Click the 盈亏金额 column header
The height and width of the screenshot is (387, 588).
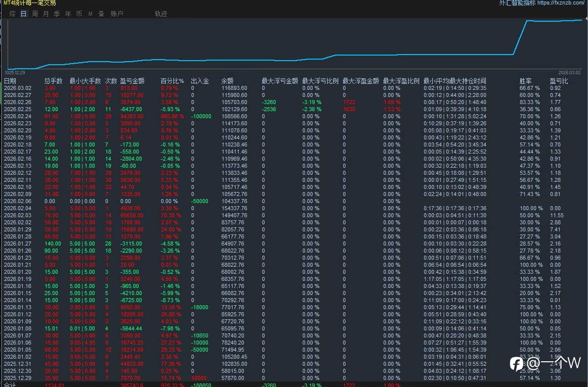coord(132,81)
